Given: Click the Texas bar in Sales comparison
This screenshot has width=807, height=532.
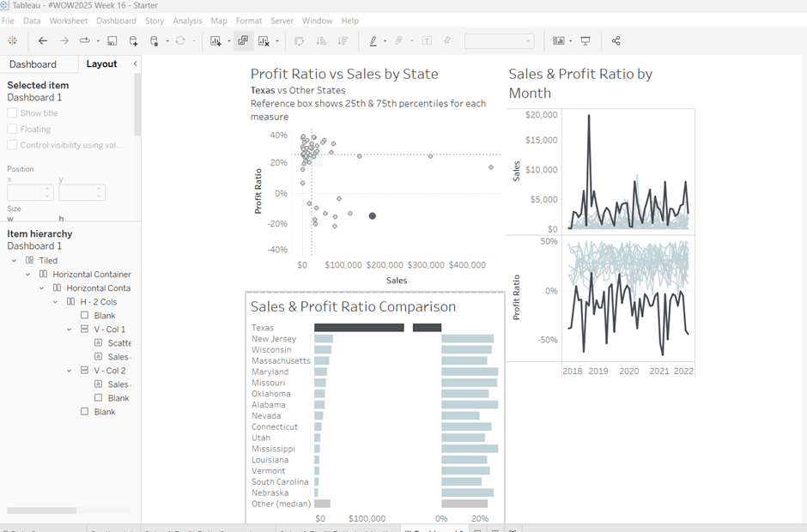Looking at the screenshot, I should click(359, 328).
